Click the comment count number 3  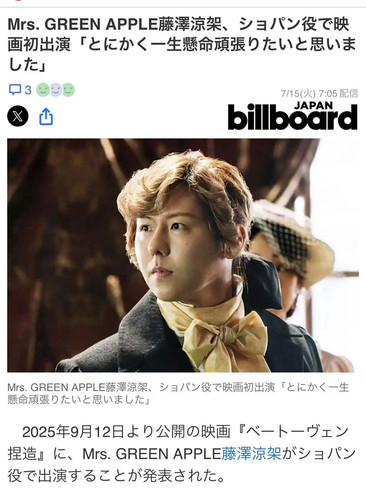28,90
